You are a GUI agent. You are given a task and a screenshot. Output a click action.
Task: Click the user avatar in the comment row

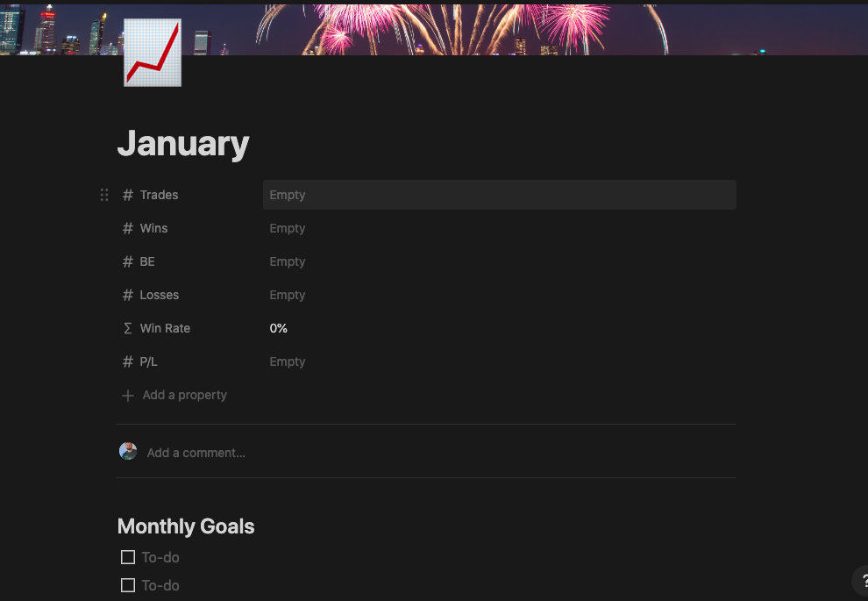(128, 451)
